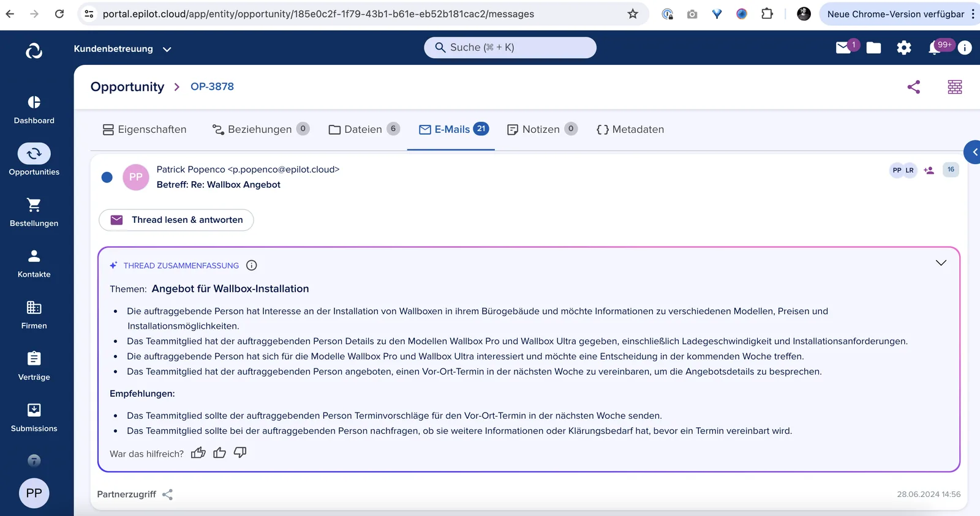Open the Dashboard sidebar item

(34, 110)
